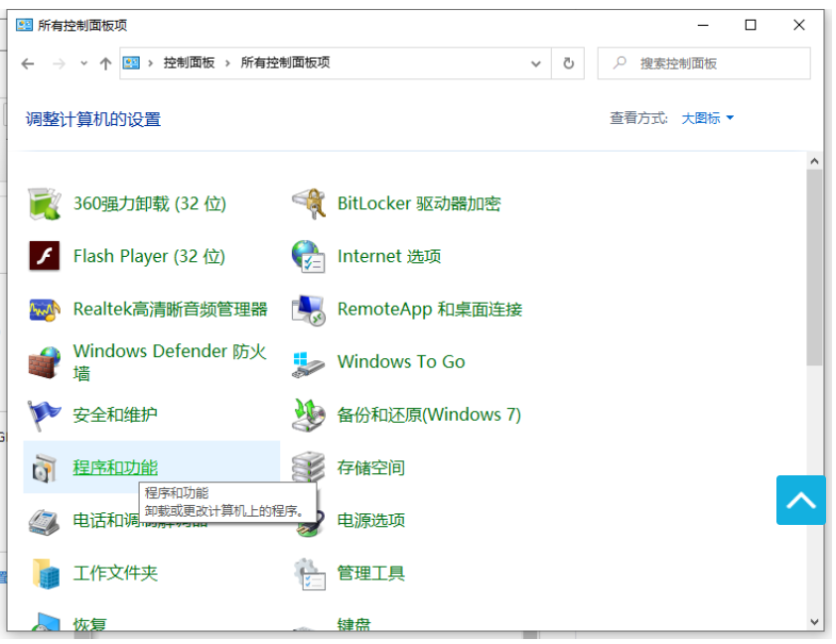836x644 pixels.
Task: Open the 管理工具 link
Action: pyautogui.click(x=370, y=573)
